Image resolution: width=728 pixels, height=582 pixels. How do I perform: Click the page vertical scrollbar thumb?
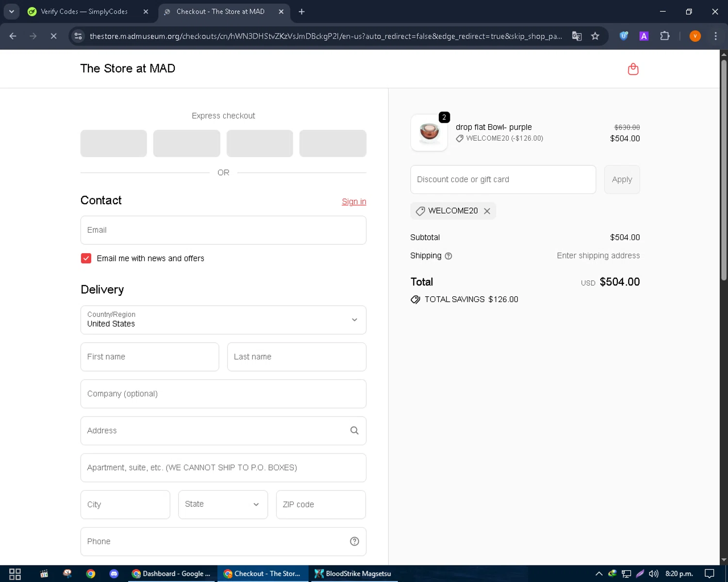724,170
